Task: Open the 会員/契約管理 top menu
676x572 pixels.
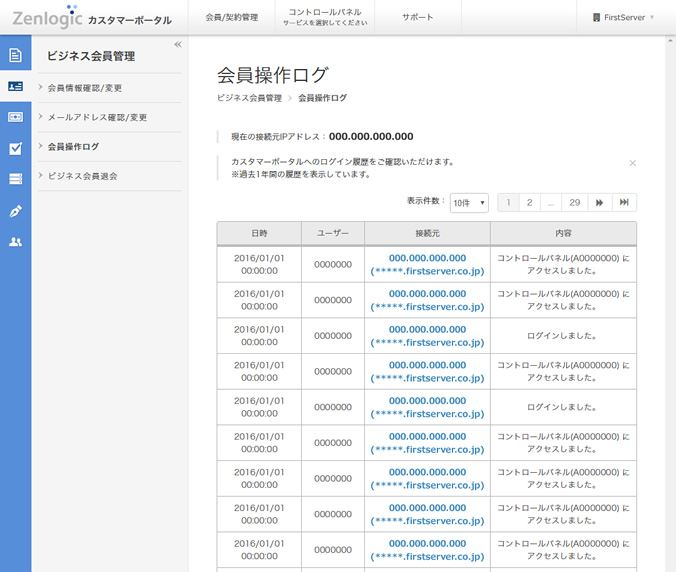Action: tap(231, 18)
